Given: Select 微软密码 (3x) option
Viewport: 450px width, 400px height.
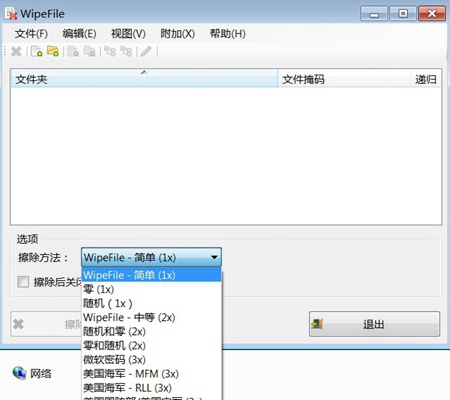Looking at the screenshot, I should coord(151,359).
